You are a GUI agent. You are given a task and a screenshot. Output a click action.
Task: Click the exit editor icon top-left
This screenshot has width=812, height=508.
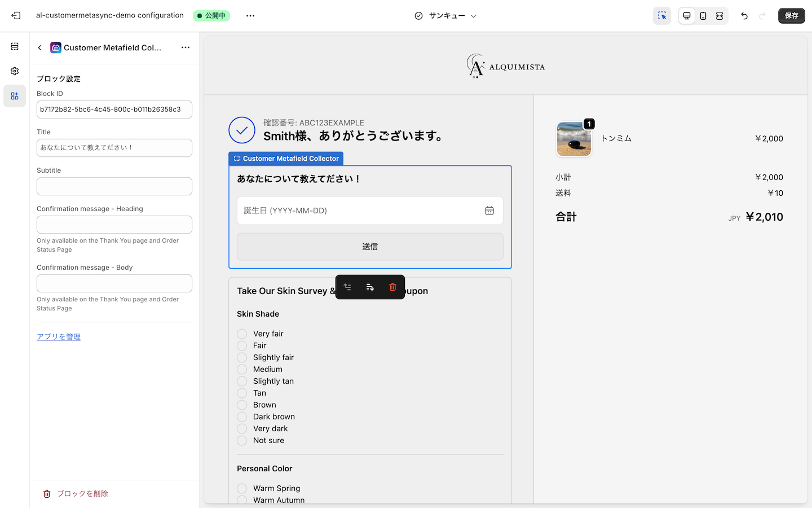tap(16, 15)
